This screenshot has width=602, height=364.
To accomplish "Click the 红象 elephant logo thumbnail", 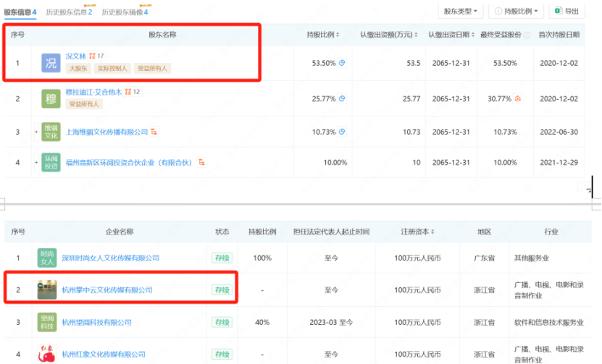I will (47, 354).
